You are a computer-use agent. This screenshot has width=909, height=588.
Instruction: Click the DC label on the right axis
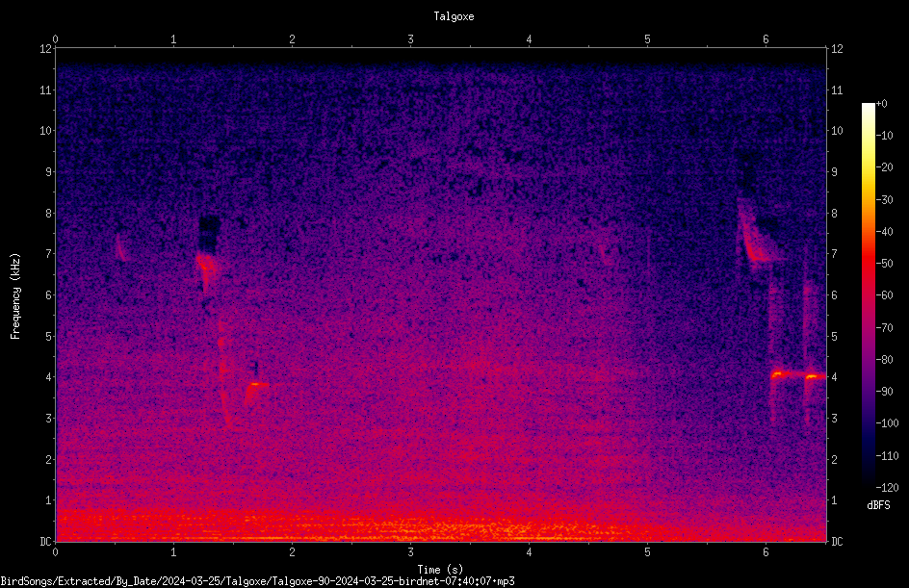[x=837, y=542]
